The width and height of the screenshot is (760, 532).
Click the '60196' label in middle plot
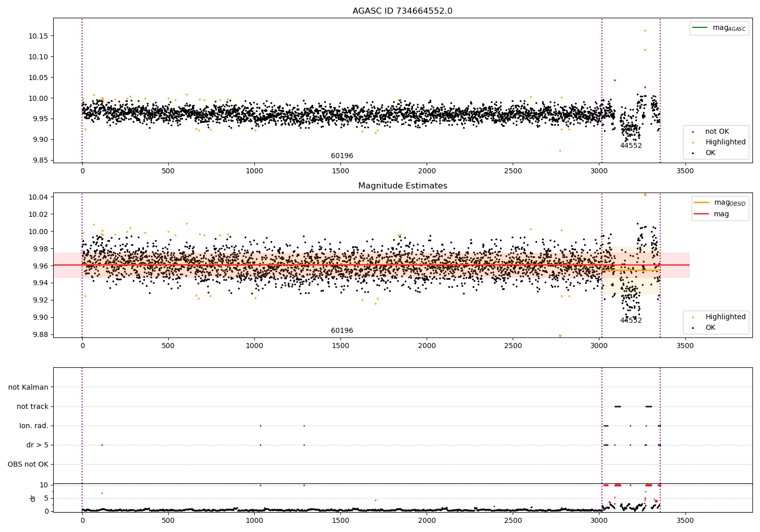[342, 331]
